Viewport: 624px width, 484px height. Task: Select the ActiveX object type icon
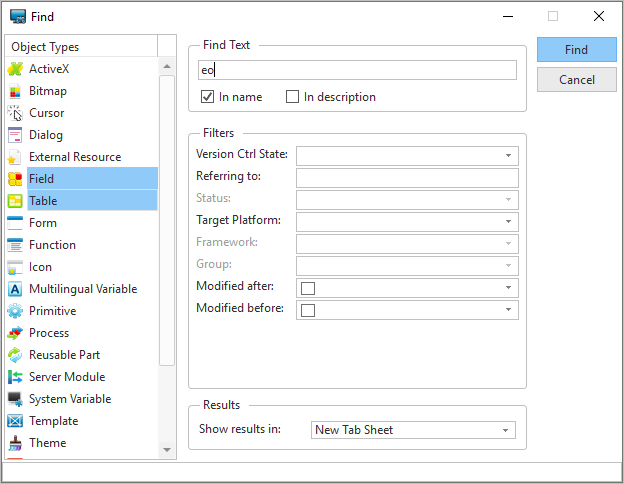15,69
